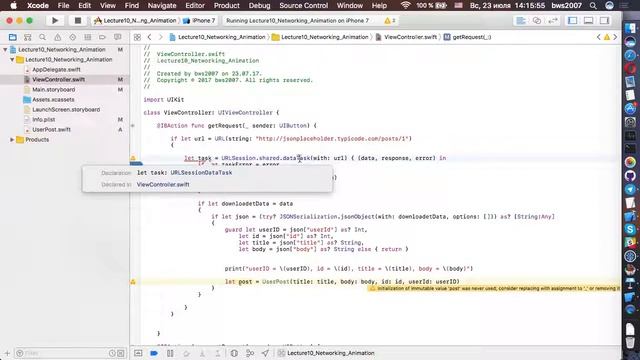This screenshot has height=360, width=640.
Task: Collapse the Lecture10_Networking_Animation project root
Action: click(5, 49)
